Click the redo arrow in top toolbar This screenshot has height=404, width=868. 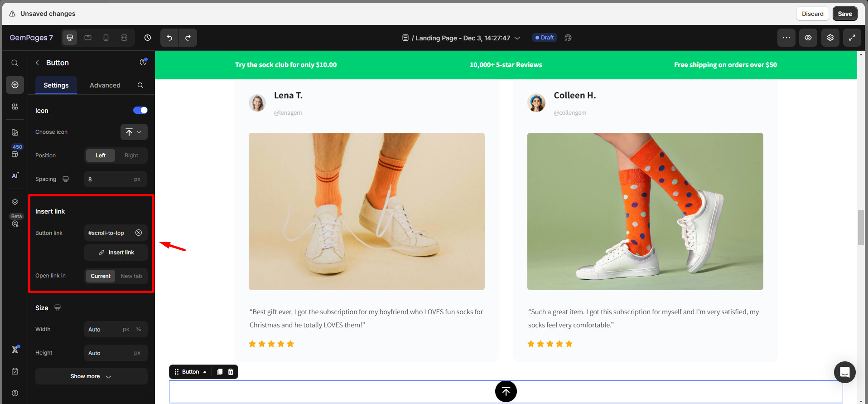point(188,38)
